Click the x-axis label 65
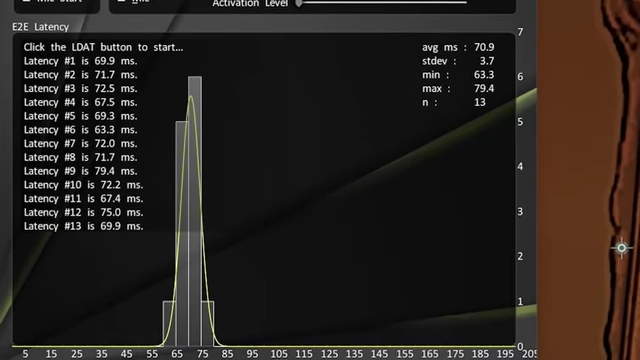The width and height of the screenshot is (640, 360). tap(177, 354)
